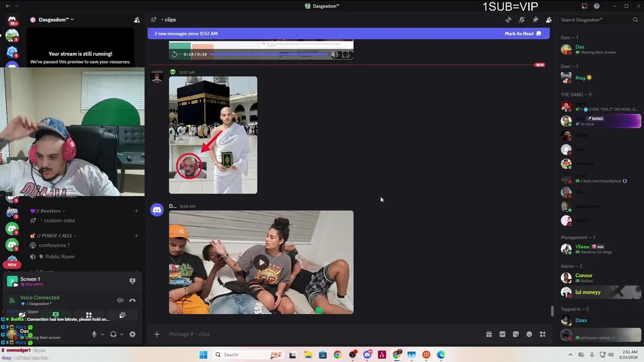Click Help question mark icon in title bar

pos(597,6)
